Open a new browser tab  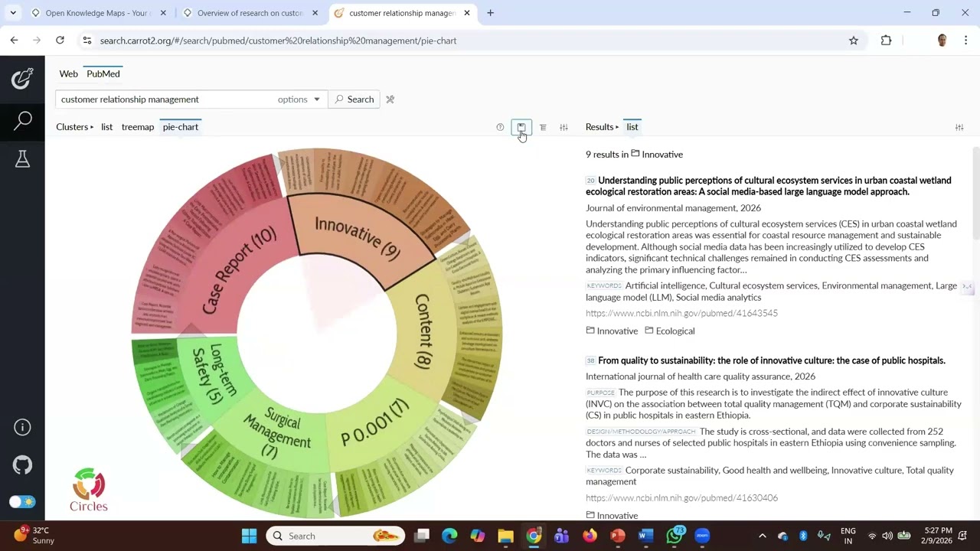click(491, 13)
